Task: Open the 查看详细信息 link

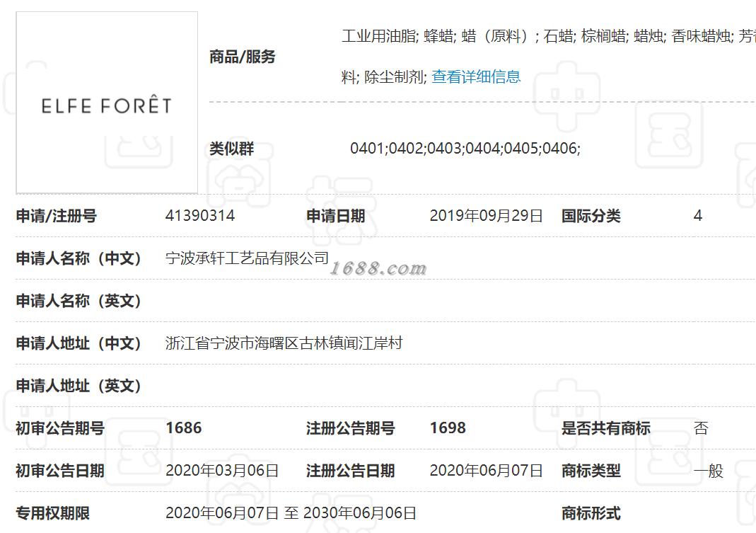Action: [476, 76]
